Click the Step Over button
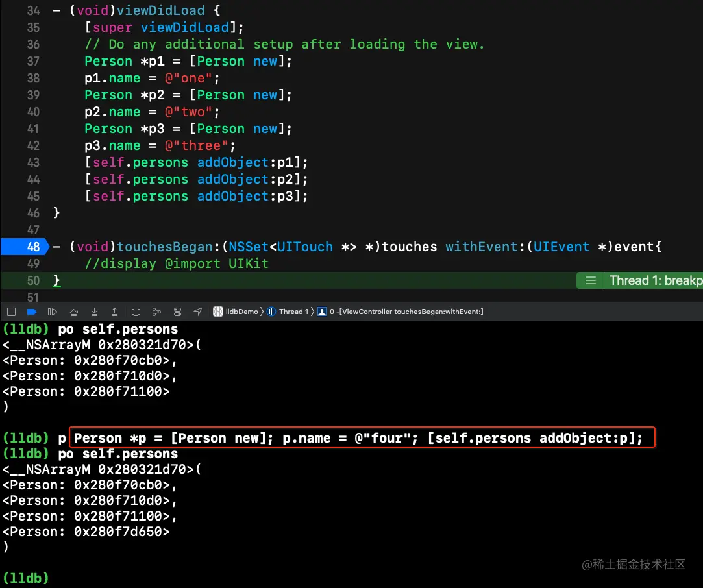Viewport: 703px width, 588px height. [x=74, y=312]
